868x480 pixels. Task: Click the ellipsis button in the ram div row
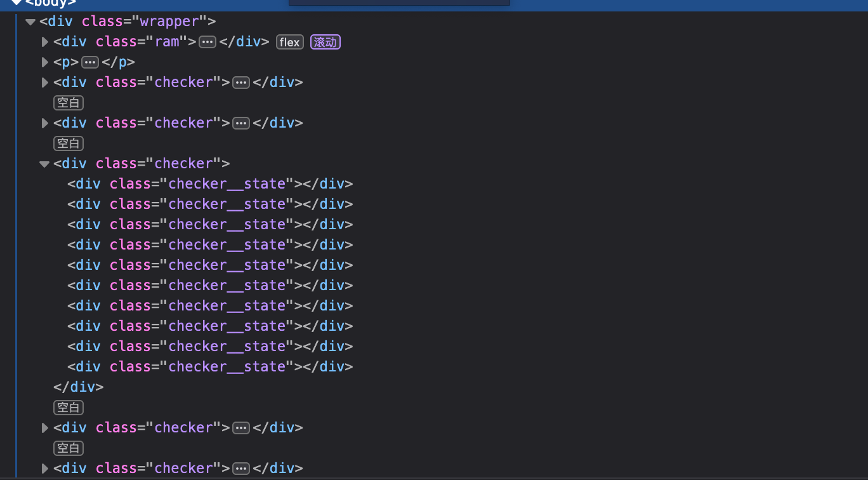coord(207,42)
